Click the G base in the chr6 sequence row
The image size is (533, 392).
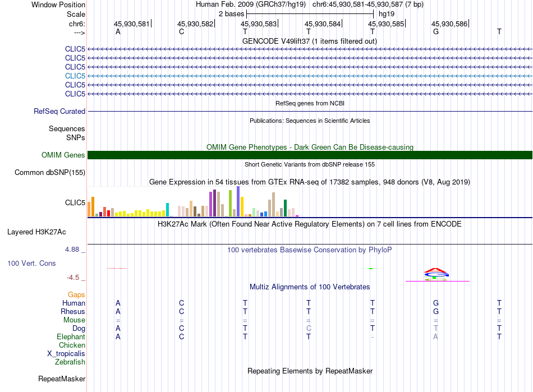436,32
